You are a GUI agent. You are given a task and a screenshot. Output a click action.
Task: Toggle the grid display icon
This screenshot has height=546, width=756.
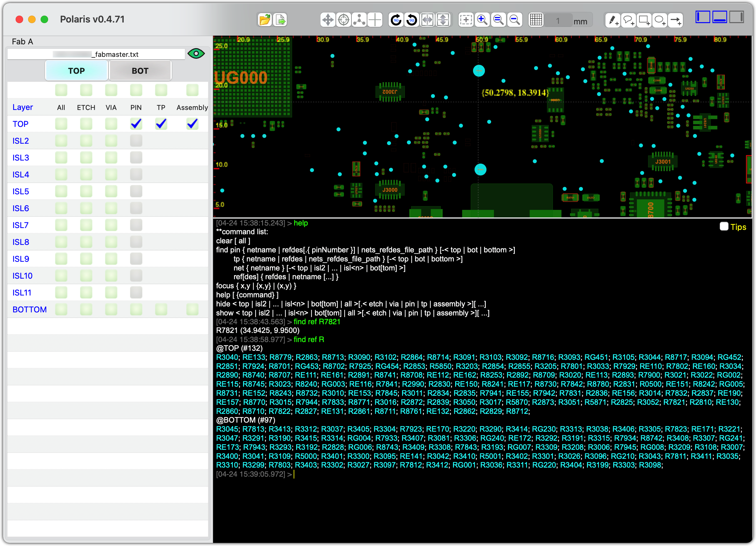[x=536, y=20]
